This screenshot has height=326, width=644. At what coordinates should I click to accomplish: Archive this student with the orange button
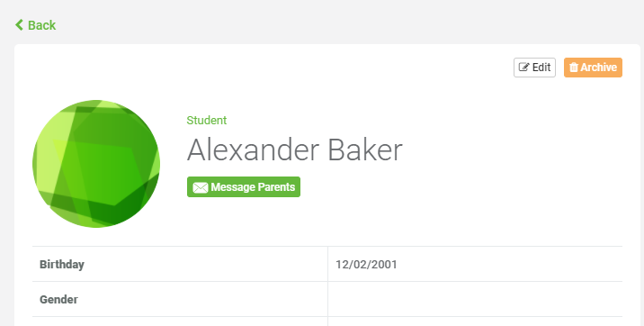[x=593, y=68]
